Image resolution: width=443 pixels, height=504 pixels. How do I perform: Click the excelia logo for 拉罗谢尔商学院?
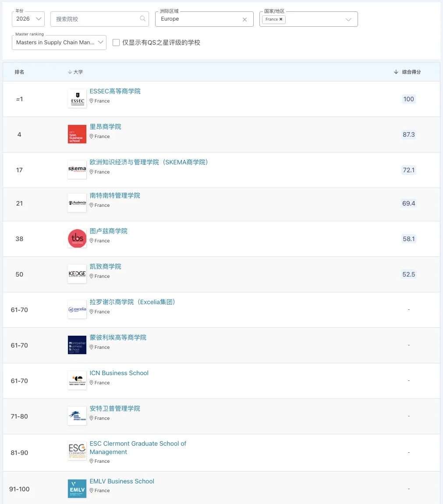coord(77,309)
